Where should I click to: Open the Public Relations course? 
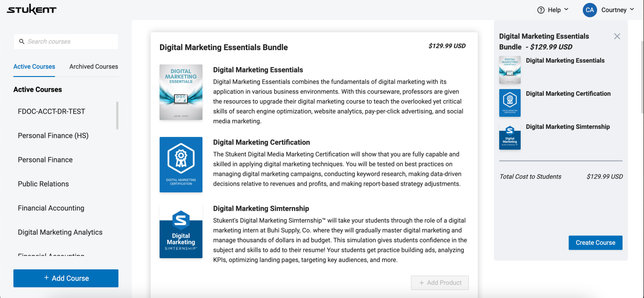tap(43, 184)
